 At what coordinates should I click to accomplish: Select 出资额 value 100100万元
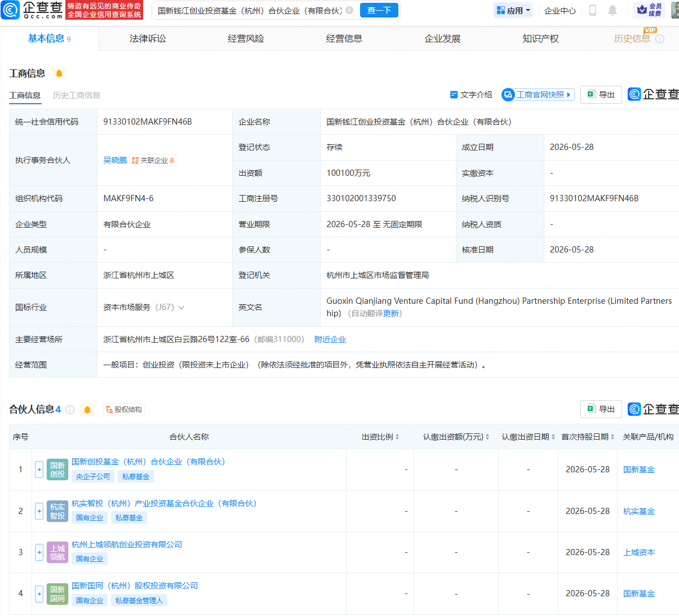coord(348,173)
